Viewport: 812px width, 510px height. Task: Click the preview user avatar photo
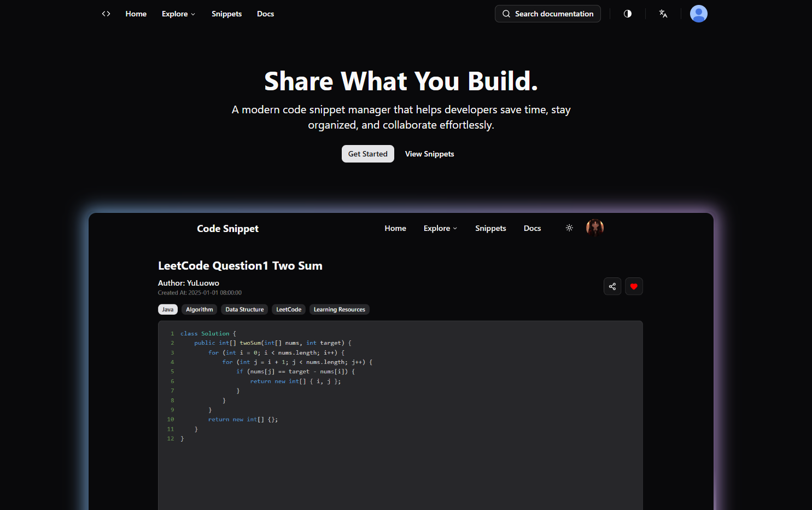click(595, 228)
